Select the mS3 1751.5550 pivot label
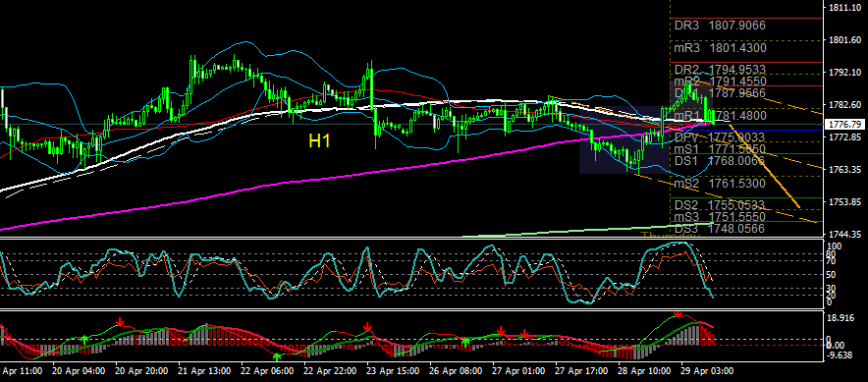 pos(720,216)
